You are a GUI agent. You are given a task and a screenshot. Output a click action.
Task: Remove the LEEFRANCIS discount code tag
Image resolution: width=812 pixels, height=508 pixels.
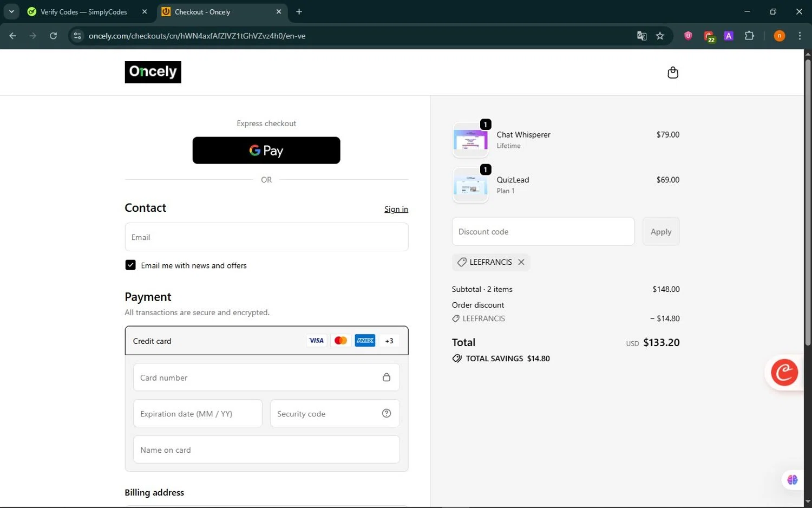point(521,262)
